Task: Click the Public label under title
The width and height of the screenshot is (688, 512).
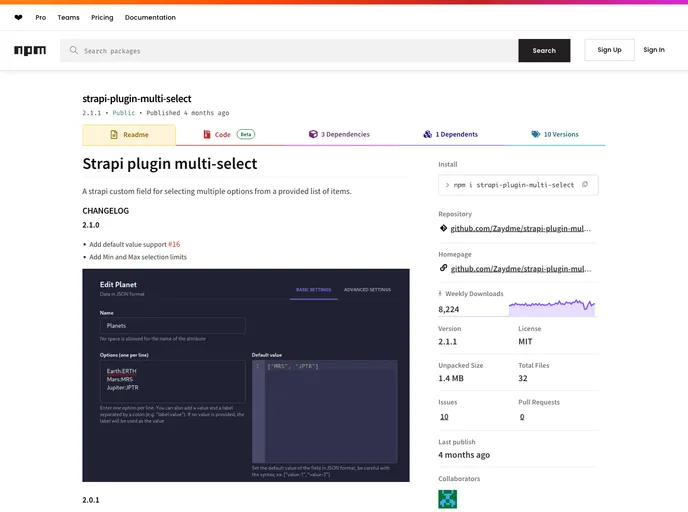Action: (123, 113)
